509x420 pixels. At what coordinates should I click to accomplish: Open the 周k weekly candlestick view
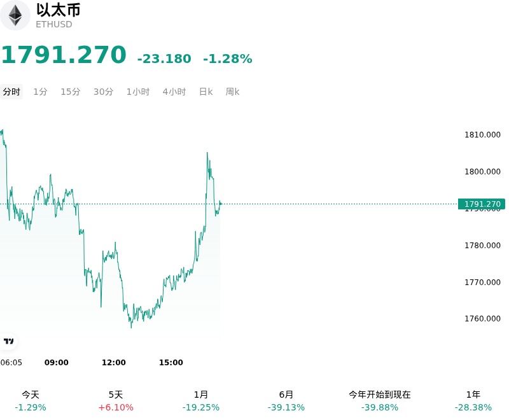tap(232, 92)
